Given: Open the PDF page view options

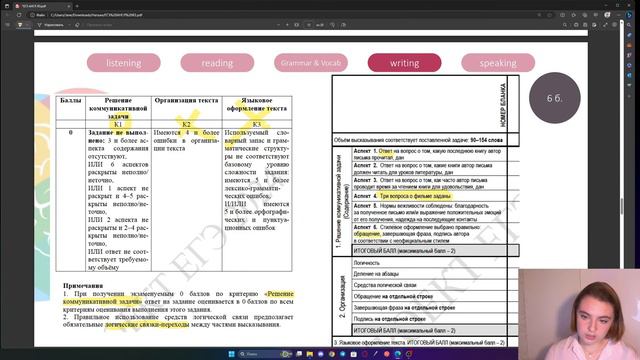Looking at the screenshot, I should (x=343, y=25).
